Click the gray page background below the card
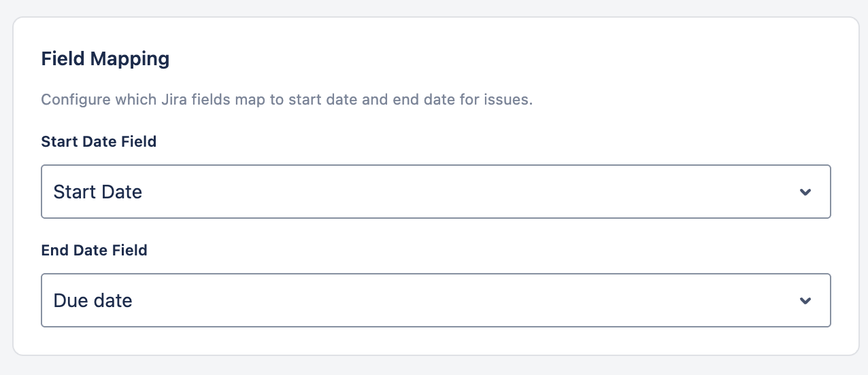The width and height of the screenshot is (868, 375). coord(435,366)
